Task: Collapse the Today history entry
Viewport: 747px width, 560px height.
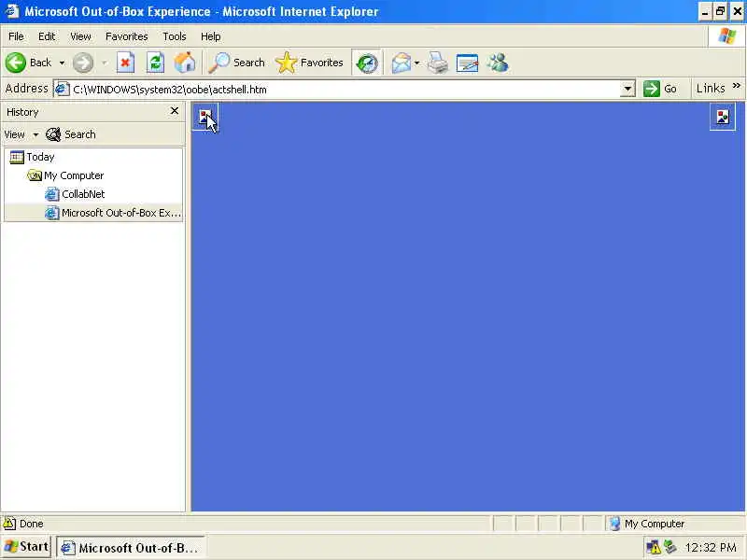Action: click(33, 157)
